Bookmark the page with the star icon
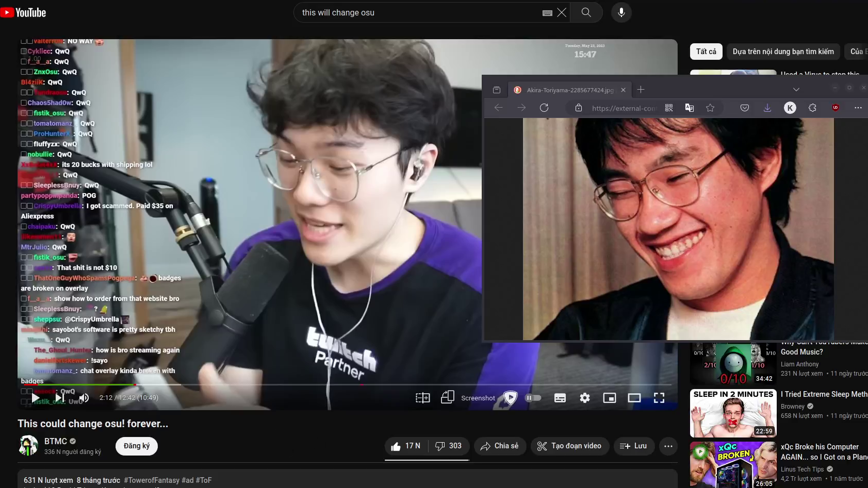 click(x=710, y=108)
